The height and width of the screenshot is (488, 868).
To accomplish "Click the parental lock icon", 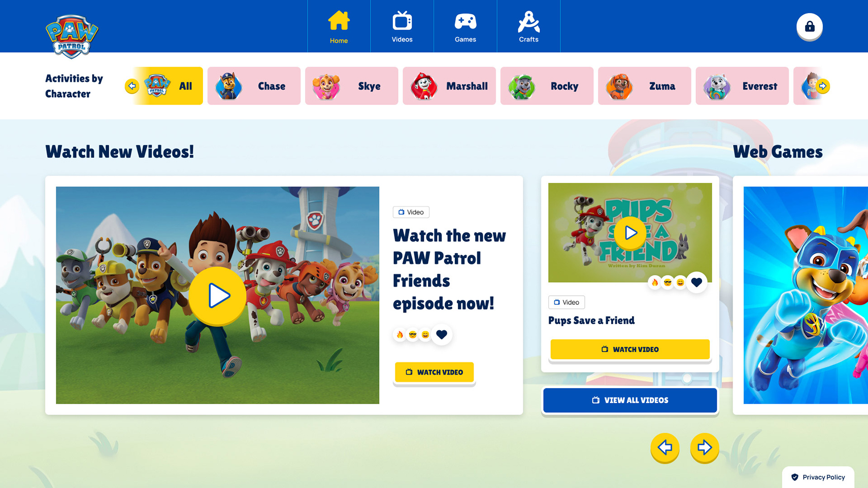I will tap(809, 26).
